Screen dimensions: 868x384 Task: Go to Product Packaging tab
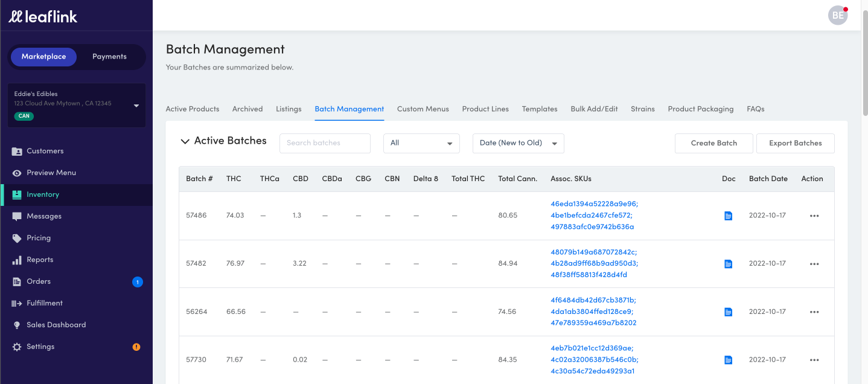coord(701,109)
